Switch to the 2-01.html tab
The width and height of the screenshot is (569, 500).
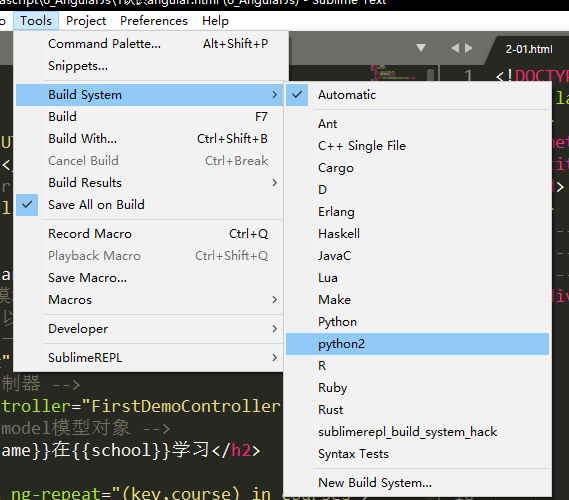pos(529,49)
